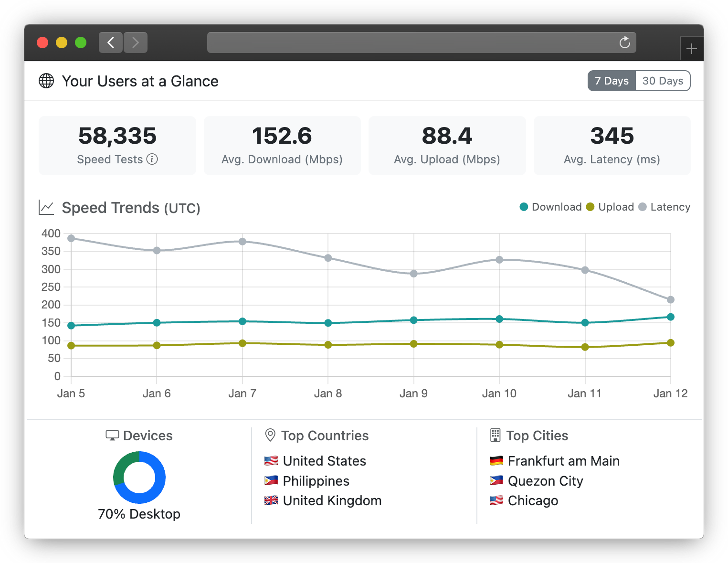Screen dimensions: 728x563
Task: Toggle the Upload series in the legend
Action: point(610,207)
